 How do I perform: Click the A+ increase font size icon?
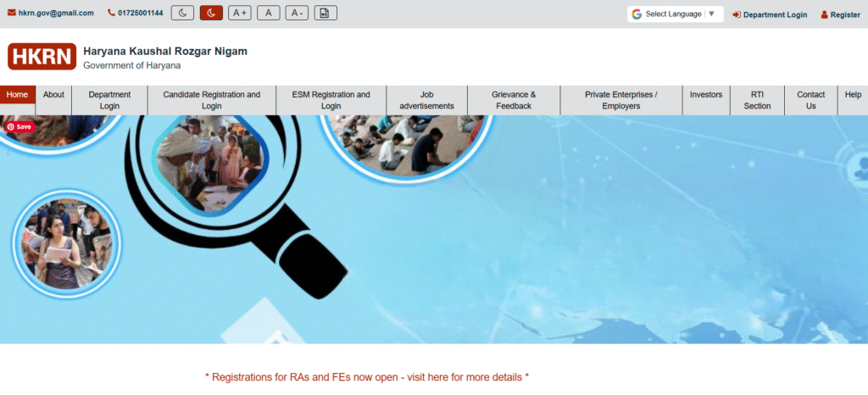click(x=239, y=13)
